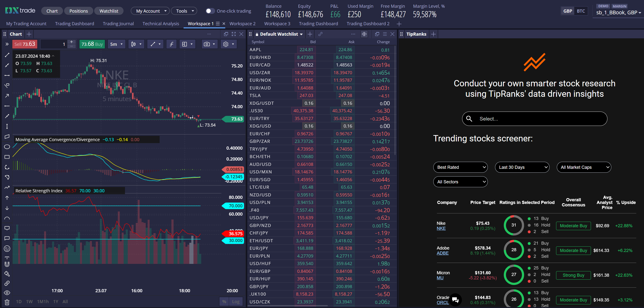Image resolution: width=644 pixels, height=308 pixels.
Task: Open the All Sectors dropdown
Action: tap(460, 182)
